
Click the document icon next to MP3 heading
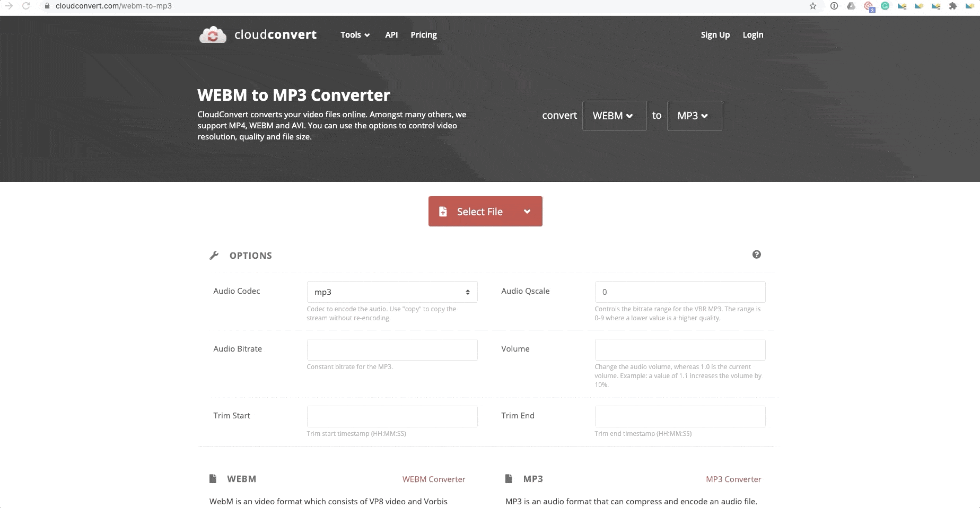509,479
